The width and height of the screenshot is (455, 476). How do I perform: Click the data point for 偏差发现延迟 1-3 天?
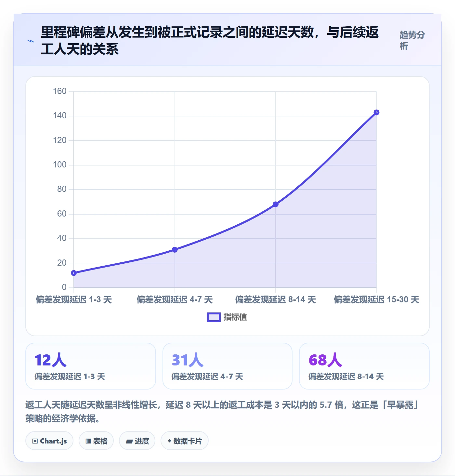(x=74, y=273)
